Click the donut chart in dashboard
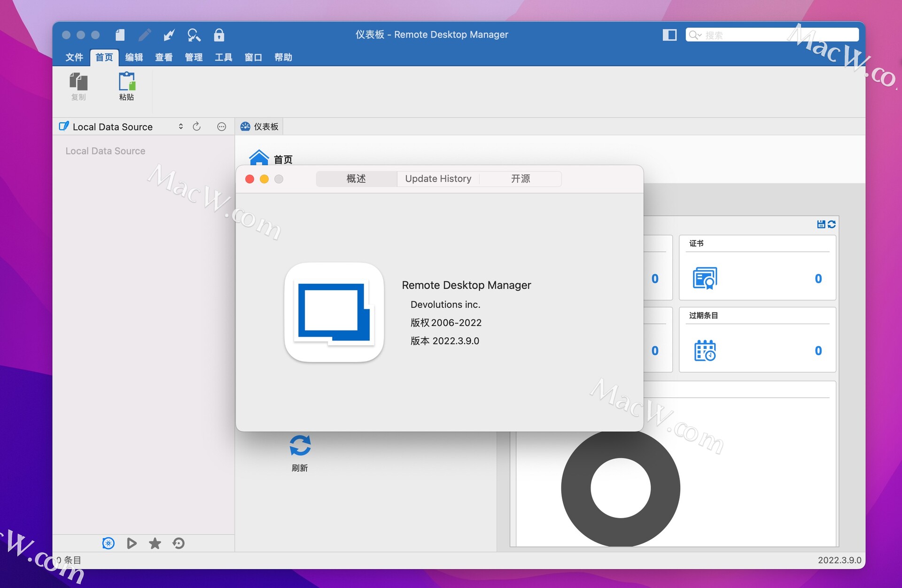The width and height of the screenshot is (902, 588). point(621,488)
